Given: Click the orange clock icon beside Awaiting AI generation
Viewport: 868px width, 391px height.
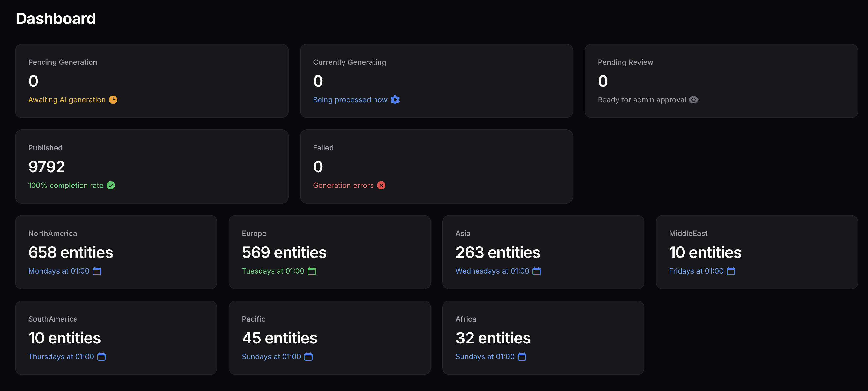Looking at the screenshot, I should click(113, 100).
